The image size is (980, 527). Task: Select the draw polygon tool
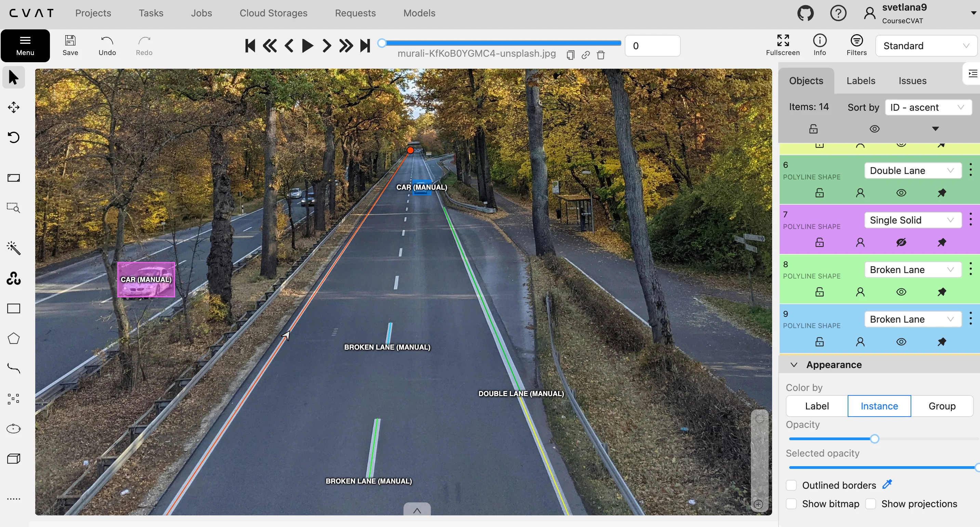(x=14, y=338)
